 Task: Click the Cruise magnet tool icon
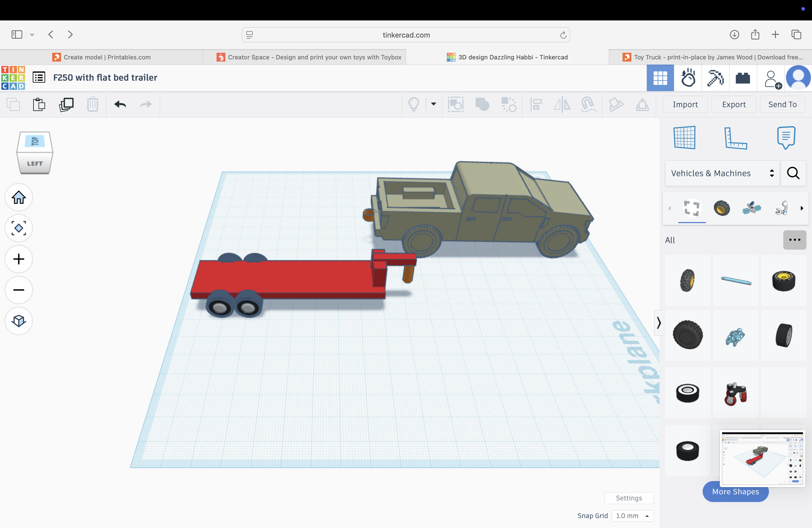588,104
